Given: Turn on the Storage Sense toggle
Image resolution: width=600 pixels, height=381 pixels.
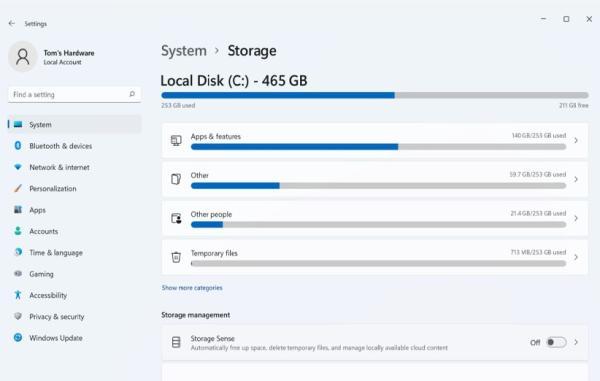Looking at the screenshot, I should 556,342.
